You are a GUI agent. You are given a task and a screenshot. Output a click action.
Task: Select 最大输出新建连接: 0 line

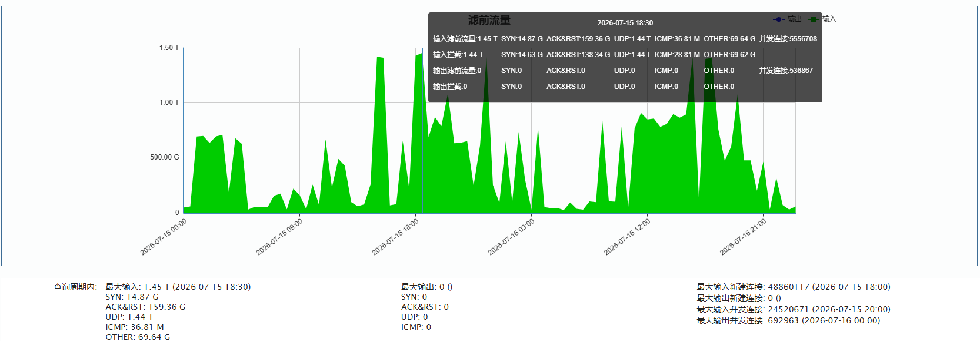click(x=739, y=299)
